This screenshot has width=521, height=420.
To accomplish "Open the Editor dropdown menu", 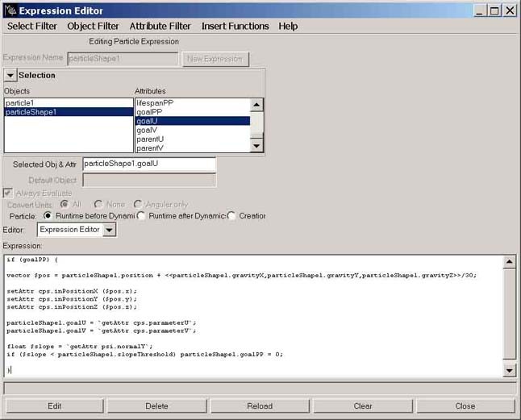I will click(x=110, y=230).
